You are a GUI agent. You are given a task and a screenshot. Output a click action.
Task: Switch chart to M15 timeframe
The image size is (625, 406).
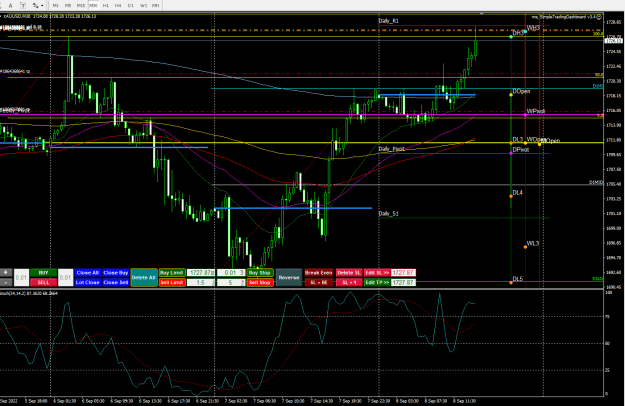(x=81, y=6)
